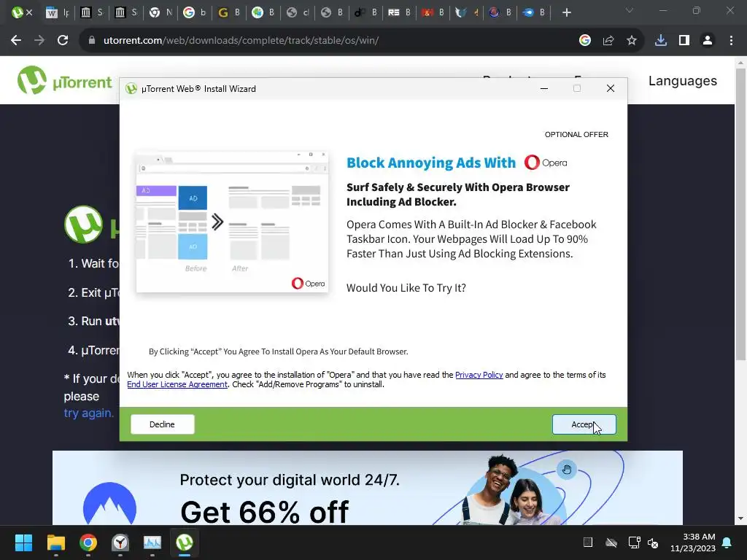Click the hand icon on the banner ad
Viewport: 747px width, 560px height.
[566, 470]
